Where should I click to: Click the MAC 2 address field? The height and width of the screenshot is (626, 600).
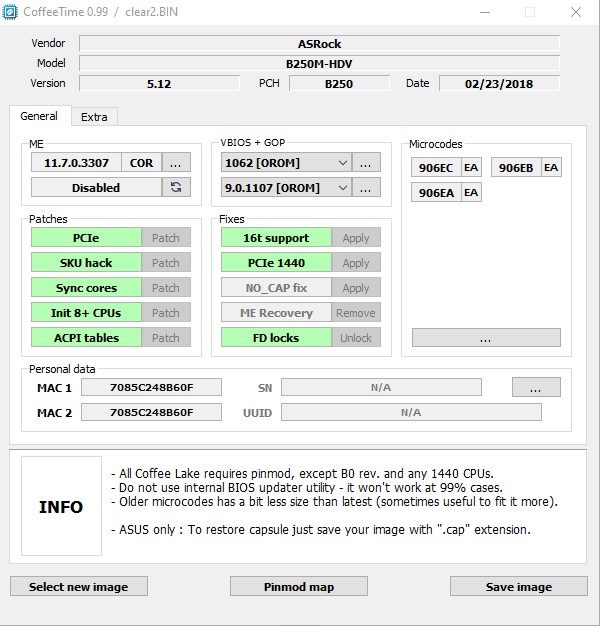coord(151,412)
